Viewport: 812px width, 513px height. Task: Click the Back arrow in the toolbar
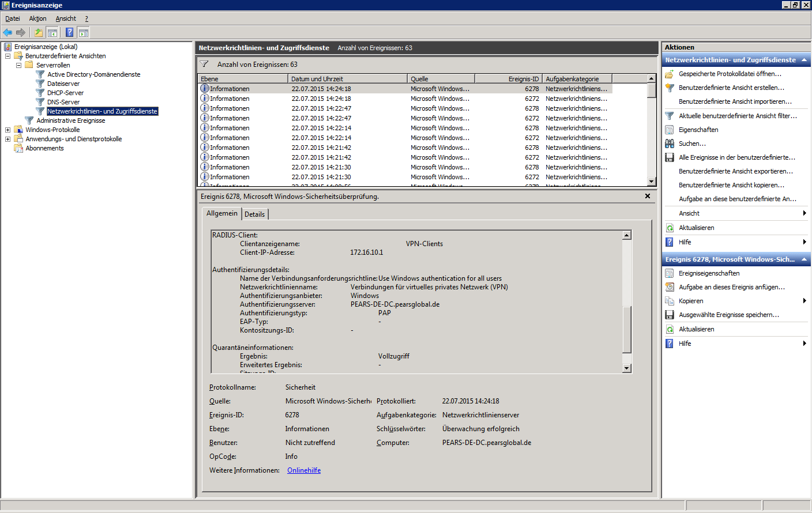[x=7, y=33]
